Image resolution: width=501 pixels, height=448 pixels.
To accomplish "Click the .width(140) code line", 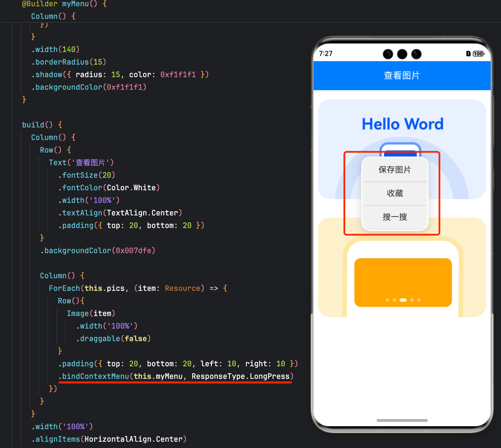I will point(55,49).
